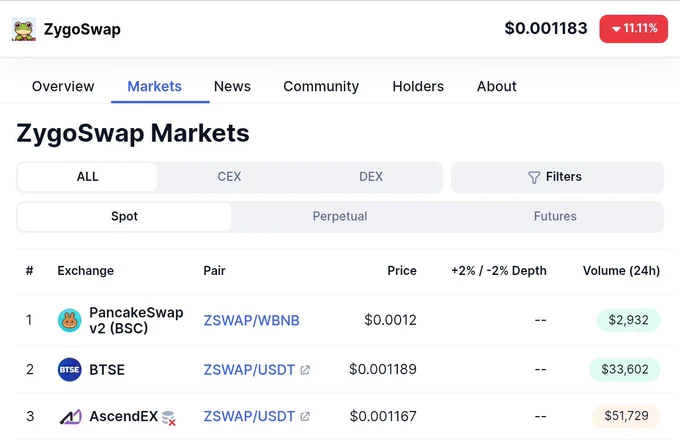Show Perpetual markets

point(340,216)
